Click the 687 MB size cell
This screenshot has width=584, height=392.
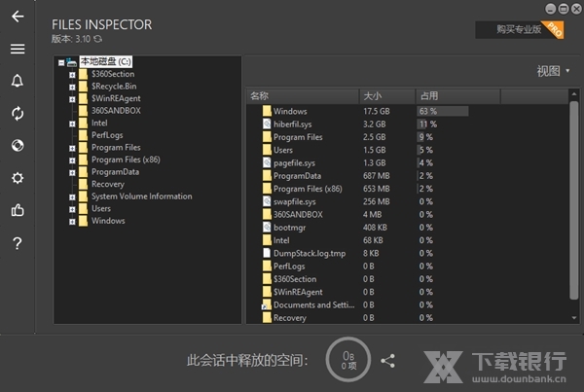click(x=377, y=176)
